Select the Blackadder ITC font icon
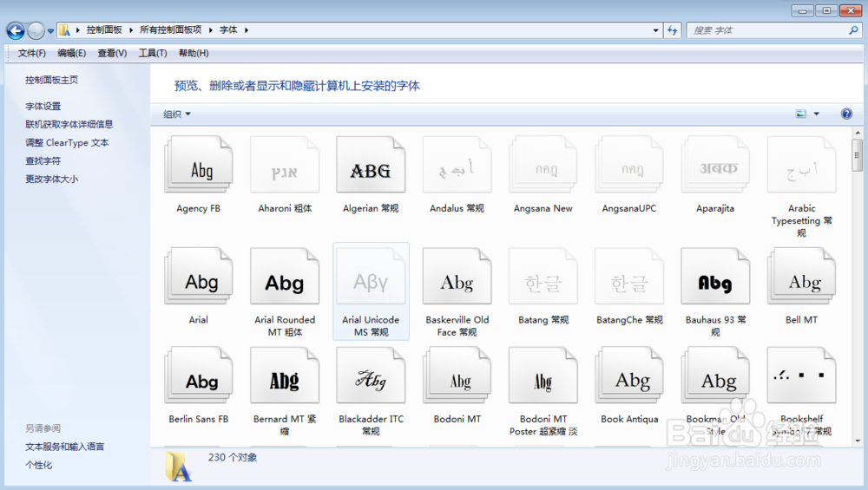This screenshot has height=490, width=868. pos(371,376)
